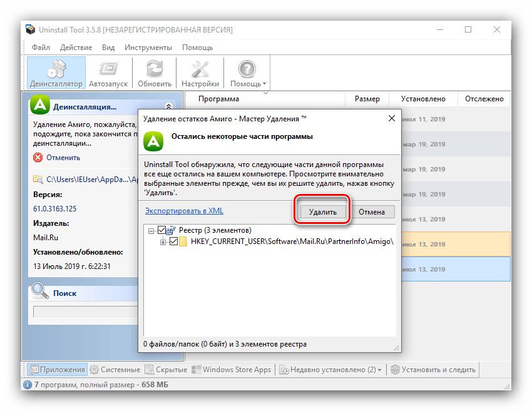This screenshot has width=532, height=411.
Task: Click the Помощь toolbar button
Action: (x=247, y=73)
